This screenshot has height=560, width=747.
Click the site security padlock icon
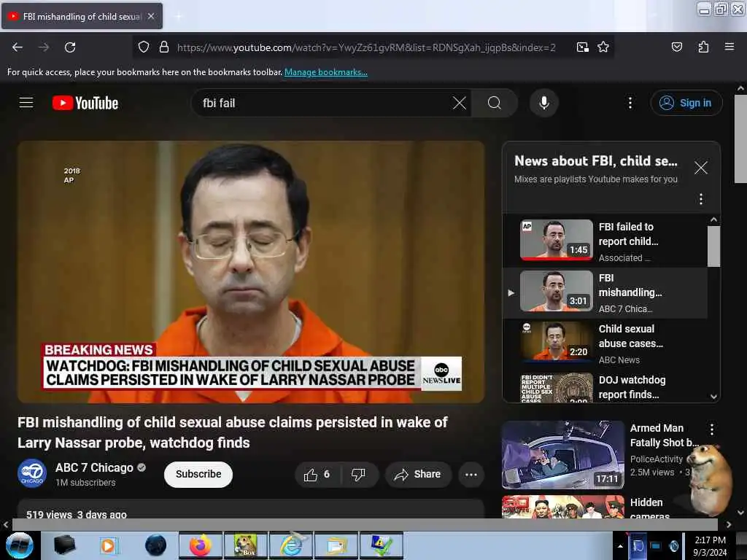(x=164, y=47)
